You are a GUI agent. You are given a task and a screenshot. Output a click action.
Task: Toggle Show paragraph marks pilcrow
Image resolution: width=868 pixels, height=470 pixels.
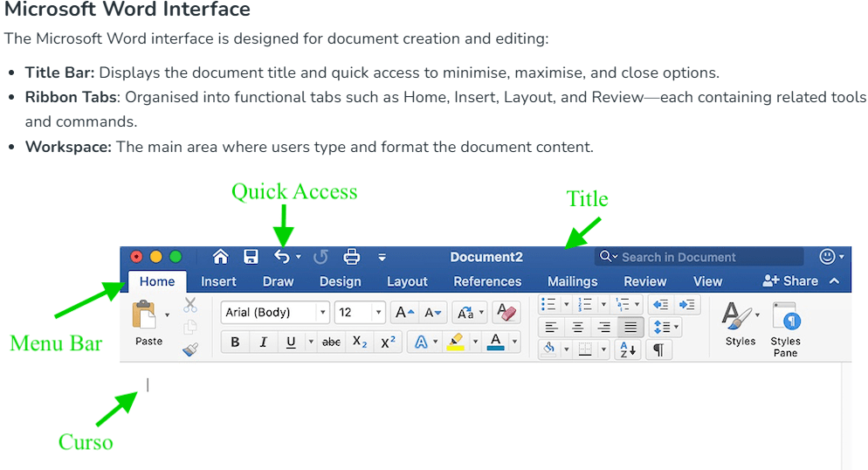click(x=658, y=350)
